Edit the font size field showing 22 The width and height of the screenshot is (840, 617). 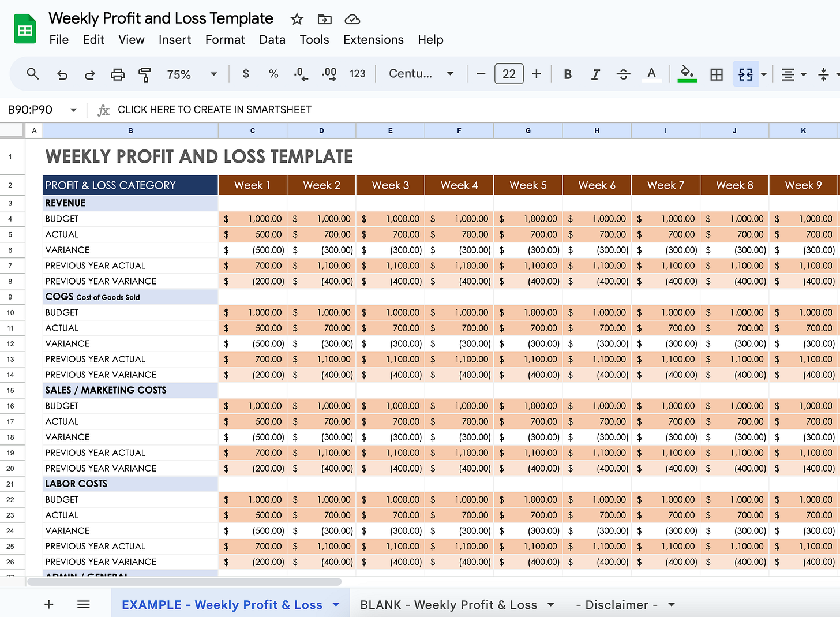tap(509, 74)
